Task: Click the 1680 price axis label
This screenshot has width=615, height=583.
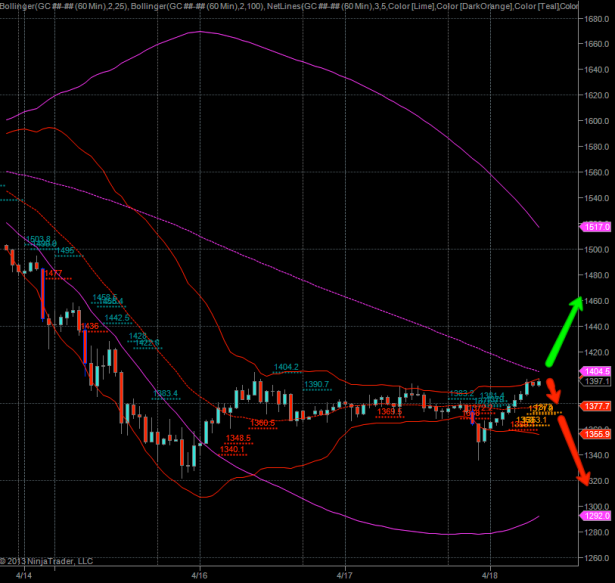Action: click(598, 19)
